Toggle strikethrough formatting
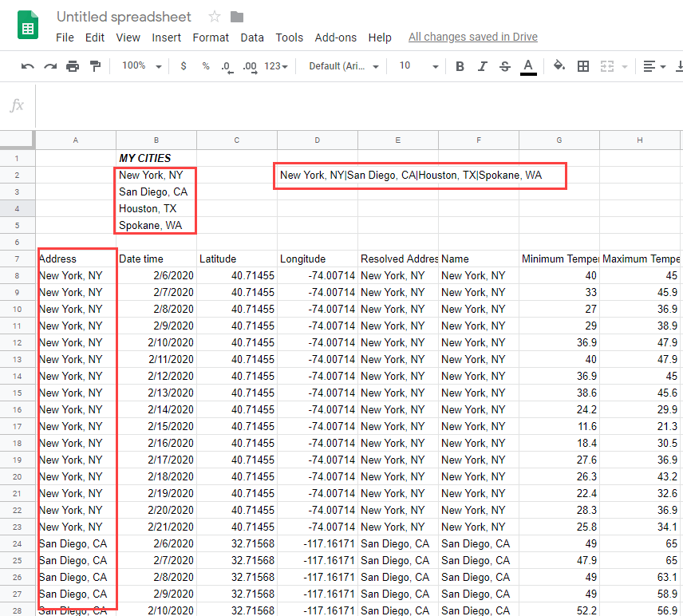Viewport: 683px width, 616px height. pos(504,66)
